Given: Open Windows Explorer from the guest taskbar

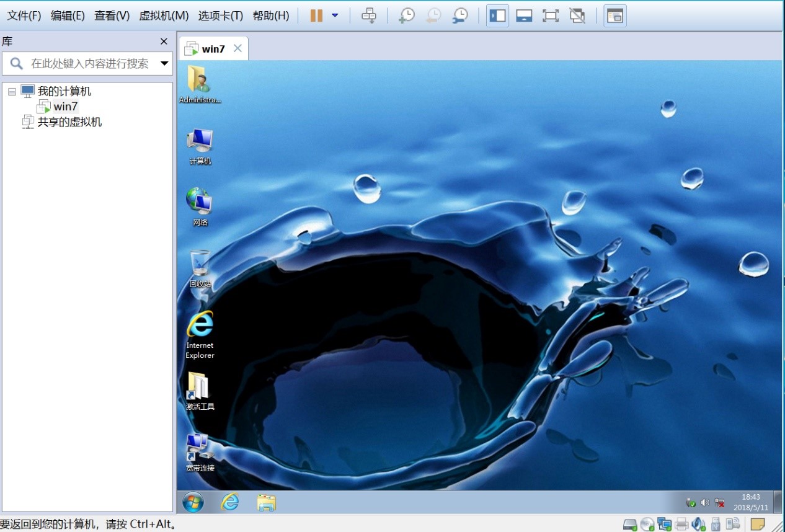Looking at the screenshot, I should pyautogui.click(x=267, y=502).
